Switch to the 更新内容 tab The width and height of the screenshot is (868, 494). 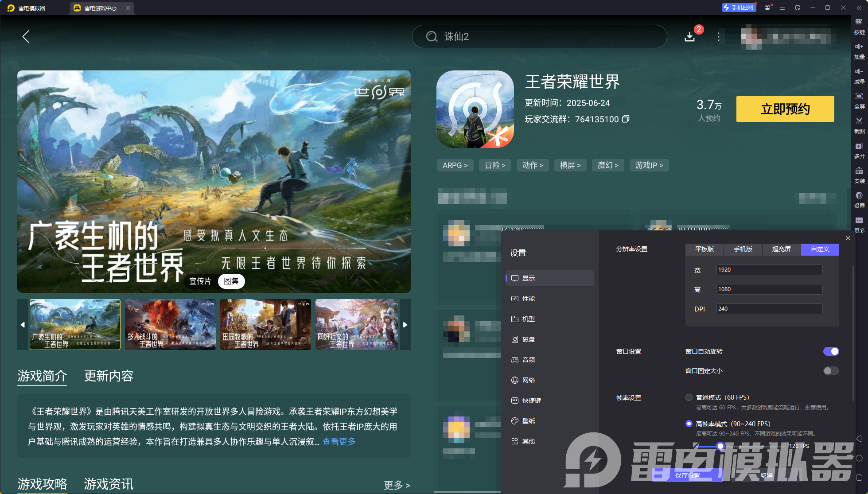tap(109, 376)
